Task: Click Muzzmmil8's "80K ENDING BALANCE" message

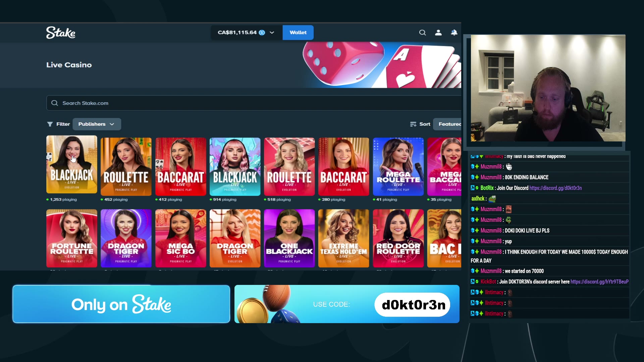Action: [x=527, y=177]
